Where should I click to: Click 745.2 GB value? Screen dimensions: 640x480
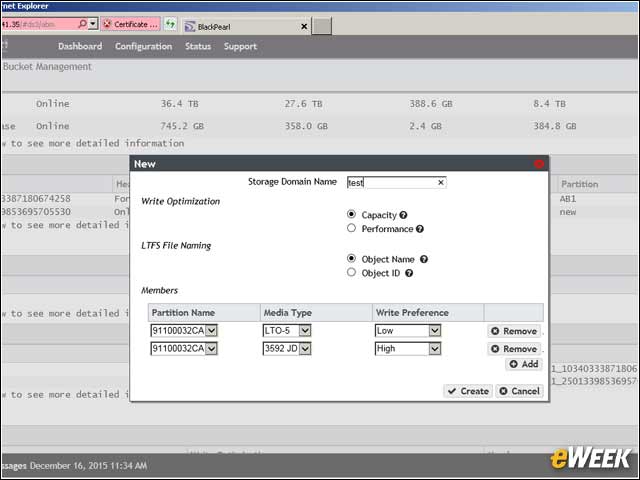click(182, 126)
